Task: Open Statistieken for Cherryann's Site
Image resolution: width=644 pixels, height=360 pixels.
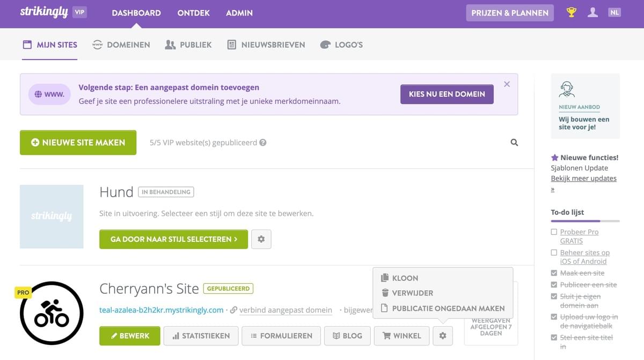Action: (201, 336)
